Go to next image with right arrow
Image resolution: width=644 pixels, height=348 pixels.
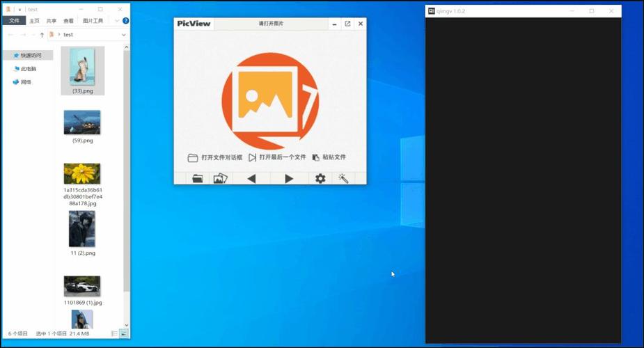click(289, 178)
